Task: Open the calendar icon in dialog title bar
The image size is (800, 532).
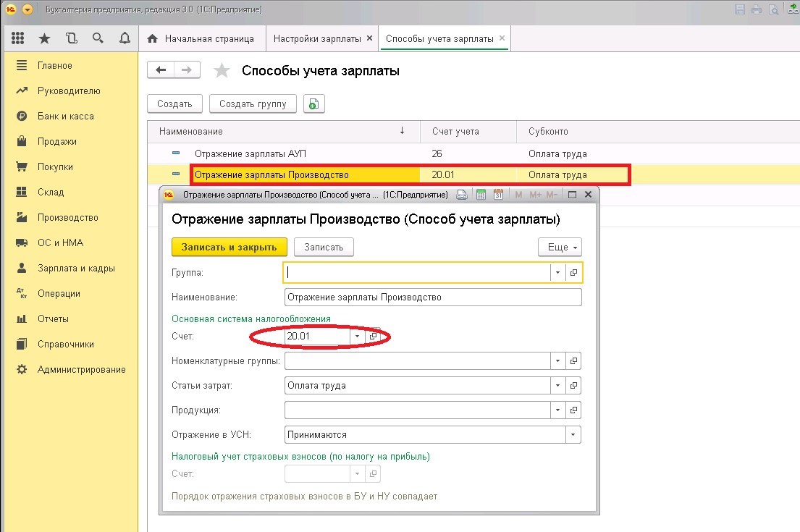Action: tap(499, 194)
